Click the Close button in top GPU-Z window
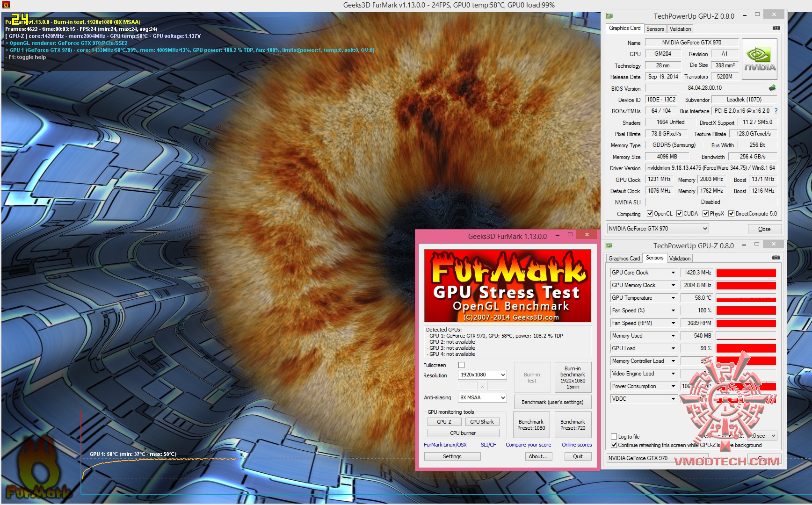Screen dimensions: 812x505 pos(764,229)
